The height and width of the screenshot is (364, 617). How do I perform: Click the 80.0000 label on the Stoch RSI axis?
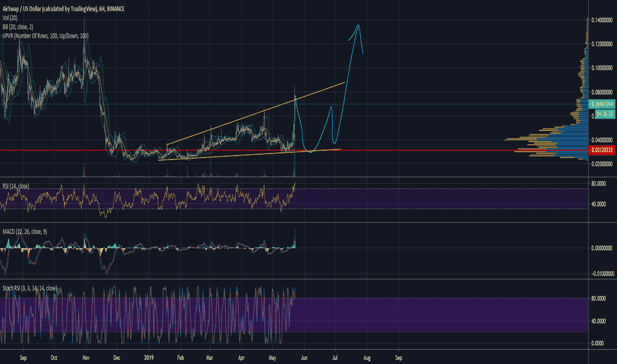(x=598, y=298)
